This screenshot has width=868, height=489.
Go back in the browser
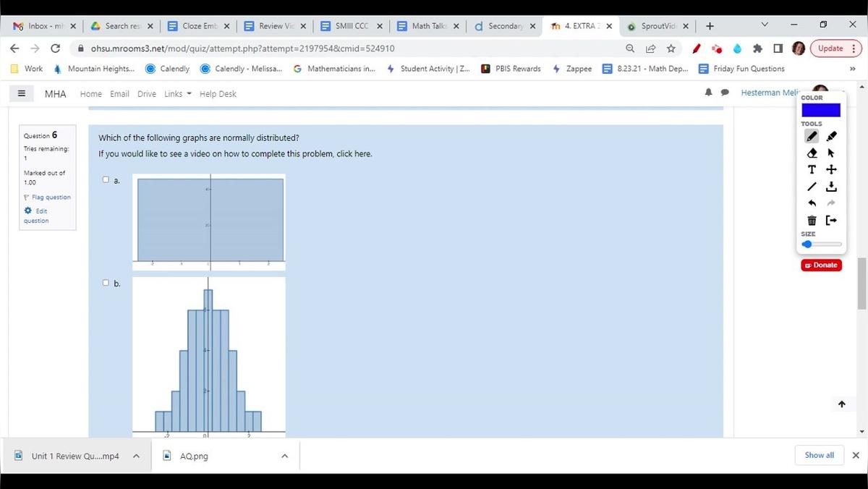14,48
